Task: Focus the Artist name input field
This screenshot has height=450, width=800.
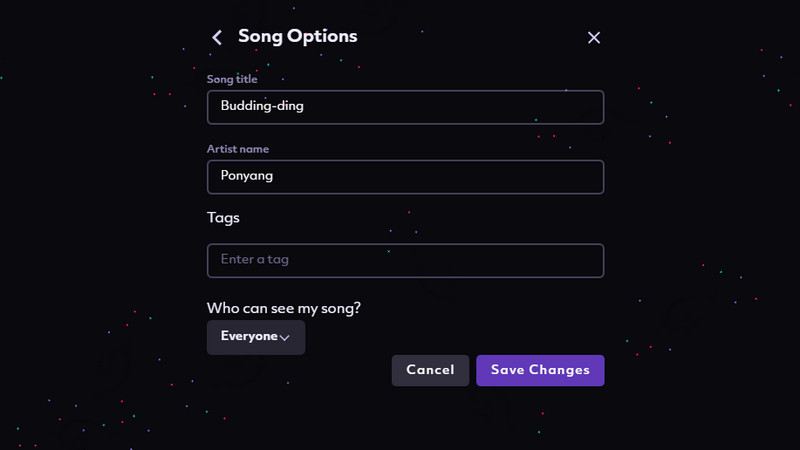Action: [x=405, y=177]
